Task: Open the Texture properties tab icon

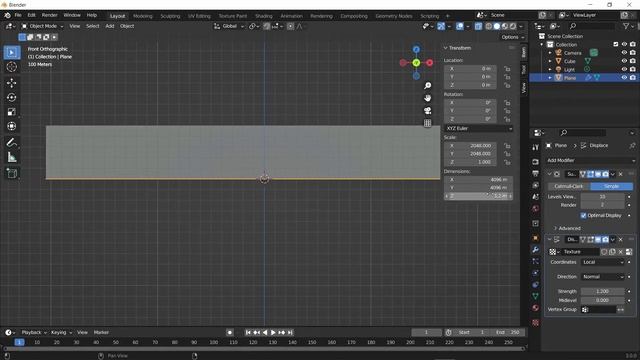Action: 536,323
